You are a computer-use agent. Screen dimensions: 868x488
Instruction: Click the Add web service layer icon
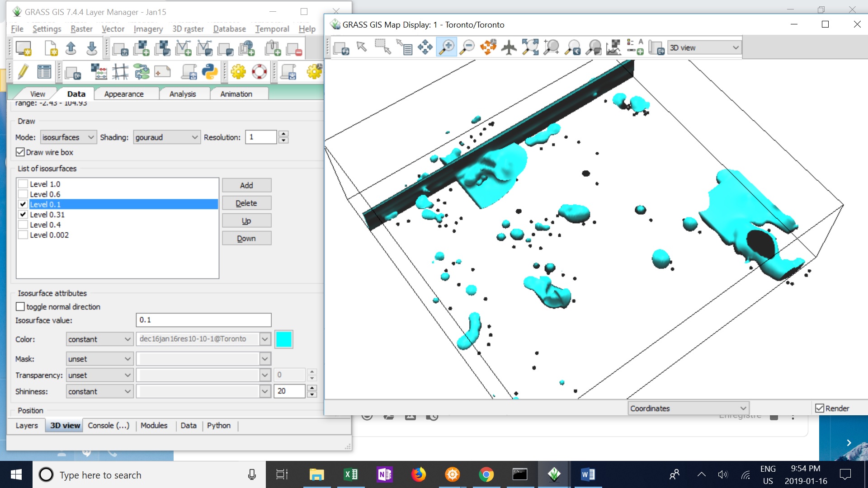pyautogui.click(x=247, y=48)
